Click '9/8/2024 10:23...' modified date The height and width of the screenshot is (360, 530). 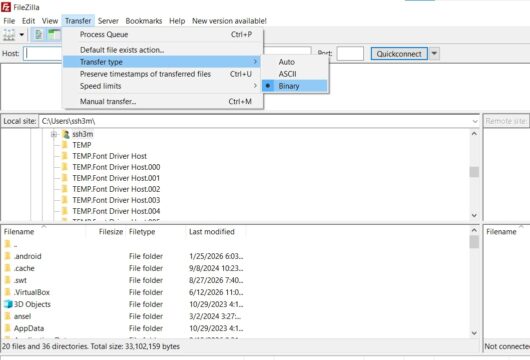point(216,268)
